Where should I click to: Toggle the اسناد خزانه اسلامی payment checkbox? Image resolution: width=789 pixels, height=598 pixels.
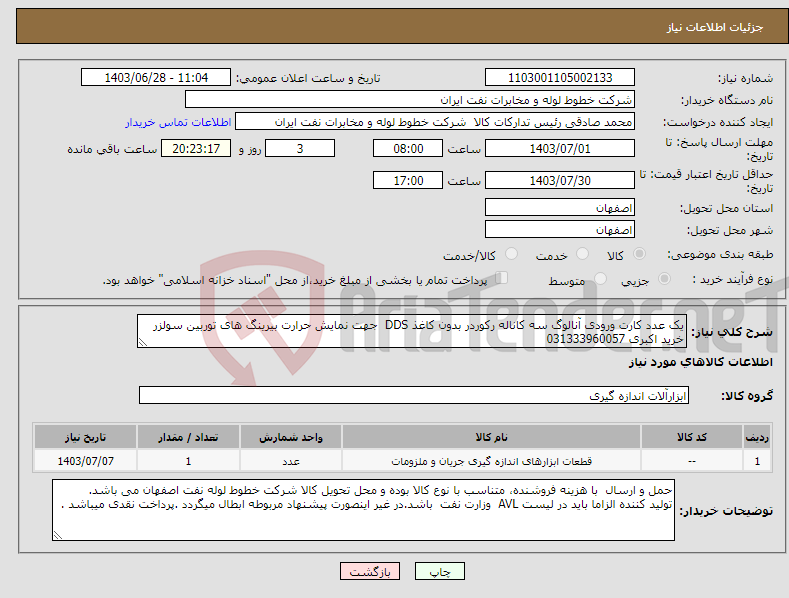(501, 278)
